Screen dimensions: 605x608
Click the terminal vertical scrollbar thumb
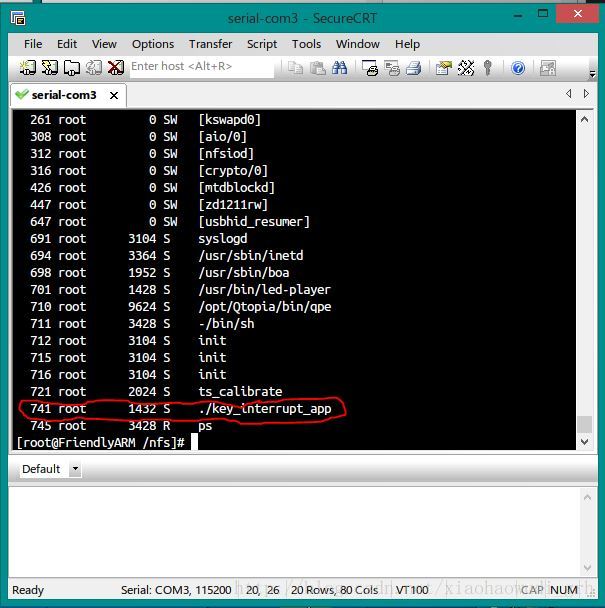pyautogui.click(x=584, y=424)
